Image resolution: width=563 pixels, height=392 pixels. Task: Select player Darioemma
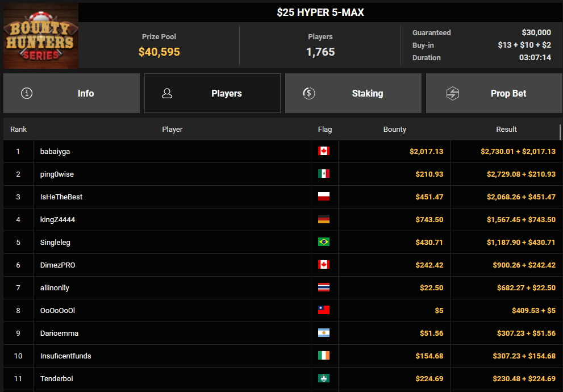(x=59, y=333)
